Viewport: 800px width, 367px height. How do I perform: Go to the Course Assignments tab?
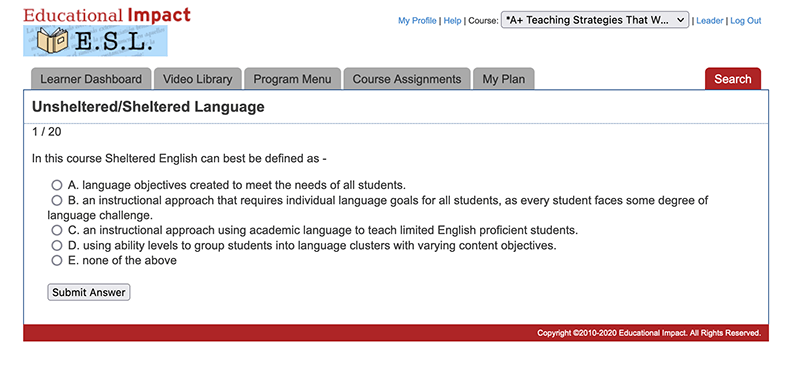click(407, 79)
